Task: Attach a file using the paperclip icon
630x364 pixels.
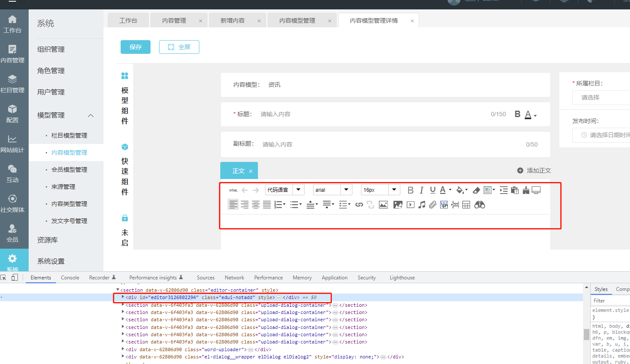Action: pyautogui.click(x=433, y=205)
